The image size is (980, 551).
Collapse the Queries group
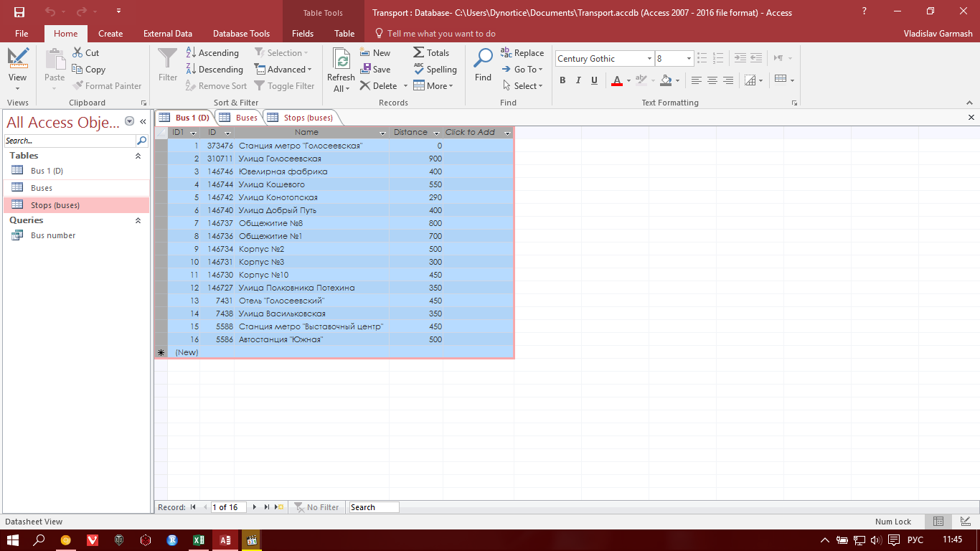[138, 221]
